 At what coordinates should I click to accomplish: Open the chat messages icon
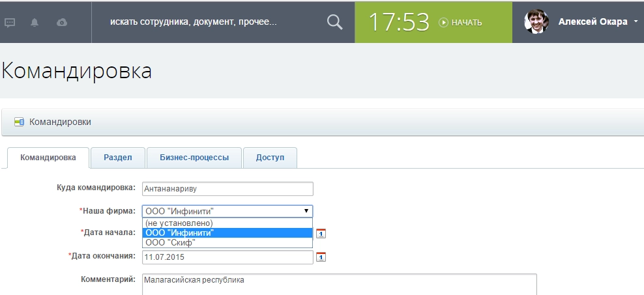click(x=10, y=22)
